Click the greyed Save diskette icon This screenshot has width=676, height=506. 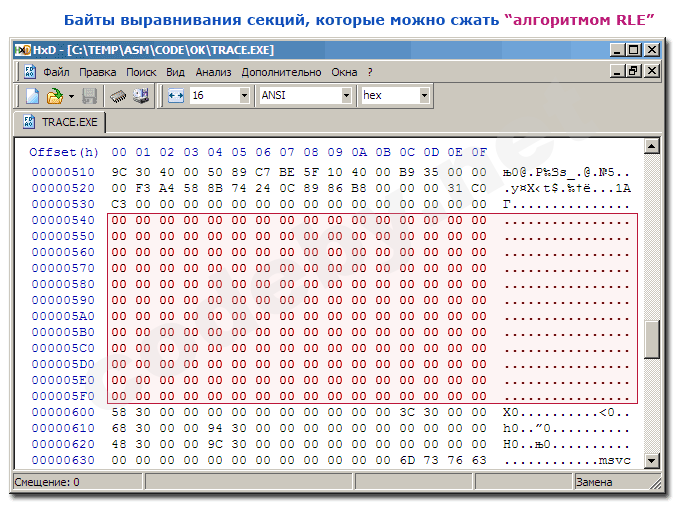pos(89,96)
